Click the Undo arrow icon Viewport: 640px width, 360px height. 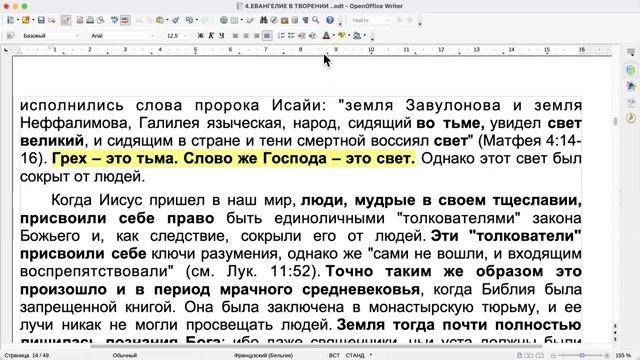pyautogui.click(x=189, y=20)
